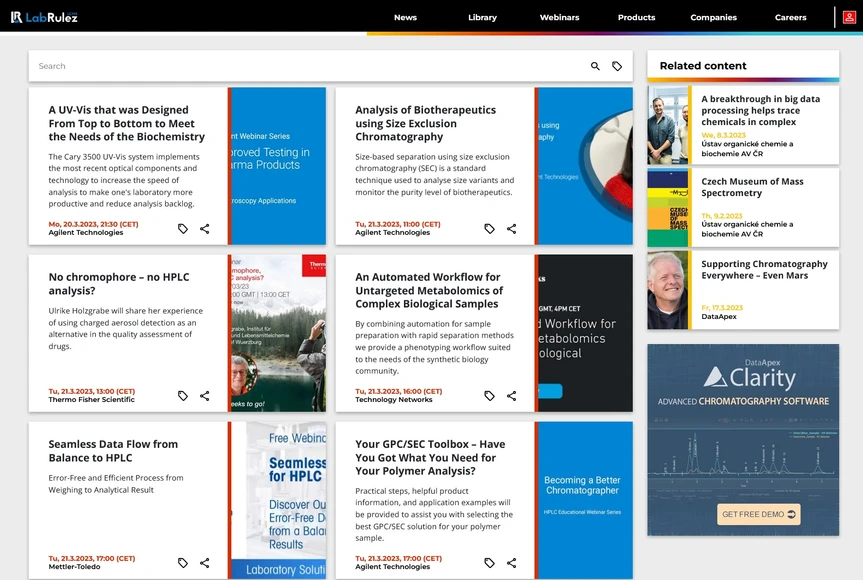The height and width of the screenshot is (580, 863).
Task: Click 'Agilent Technologies' under GPC/SEC card
Action: pos(392,566)
